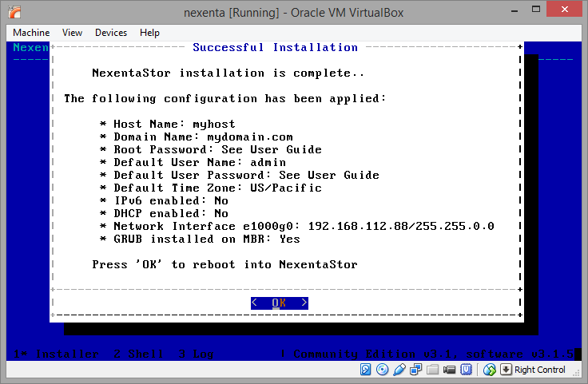Open the Machine menu

pyautogui.click(x=31, y=33)
